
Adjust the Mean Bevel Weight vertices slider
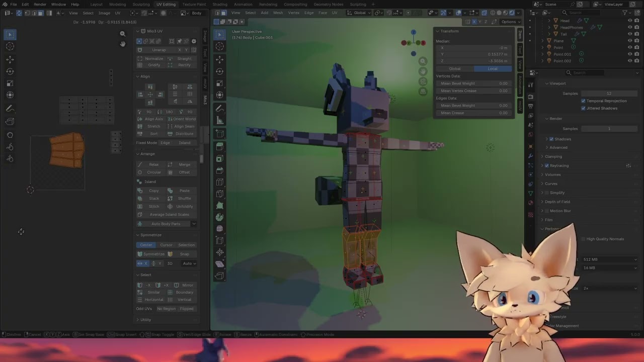[x=473, y=83]
